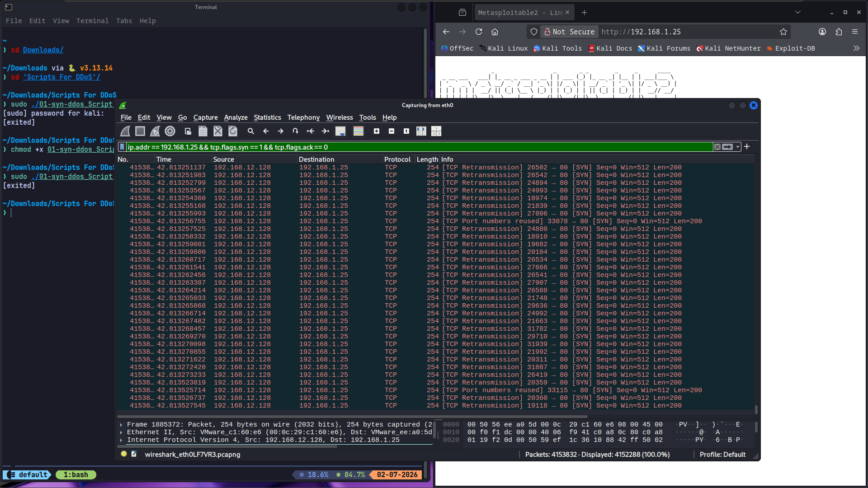This screenshot has height=488, width=868.
Task: Add a display filter button
Action: point(747,146)
